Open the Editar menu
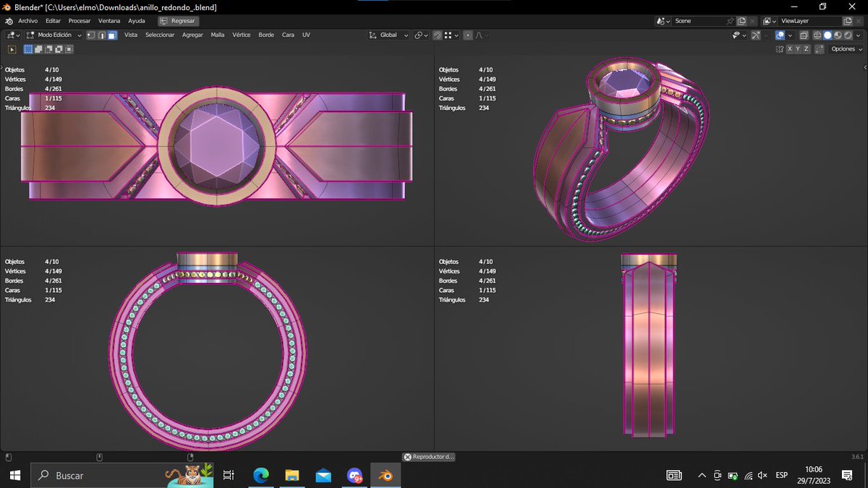 [53, 21]
